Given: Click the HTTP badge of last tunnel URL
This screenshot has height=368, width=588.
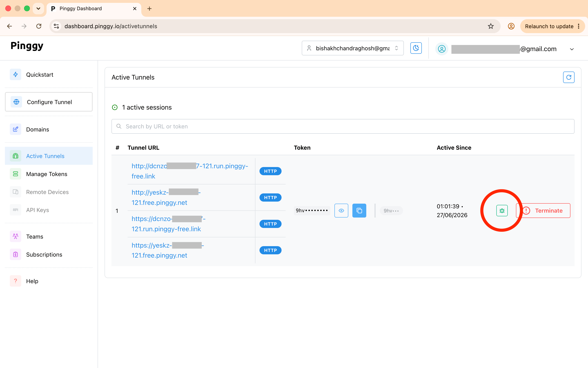Looking at the screenshot, I should [x=271, y=250].
